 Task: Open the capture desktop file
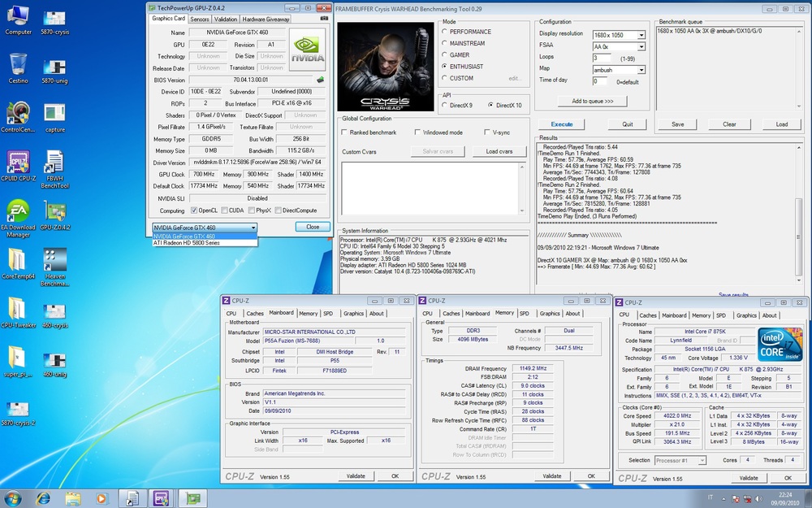(x=54, y=117)
